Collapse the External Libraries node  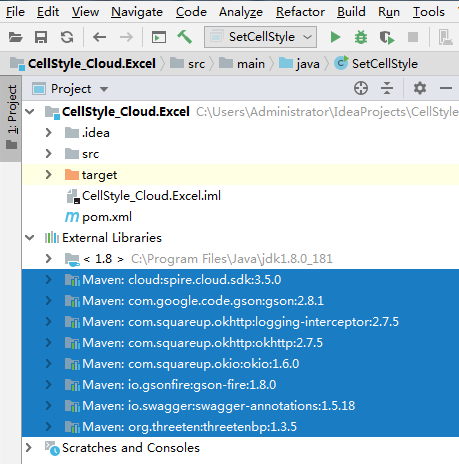click(x=30, y=238)
